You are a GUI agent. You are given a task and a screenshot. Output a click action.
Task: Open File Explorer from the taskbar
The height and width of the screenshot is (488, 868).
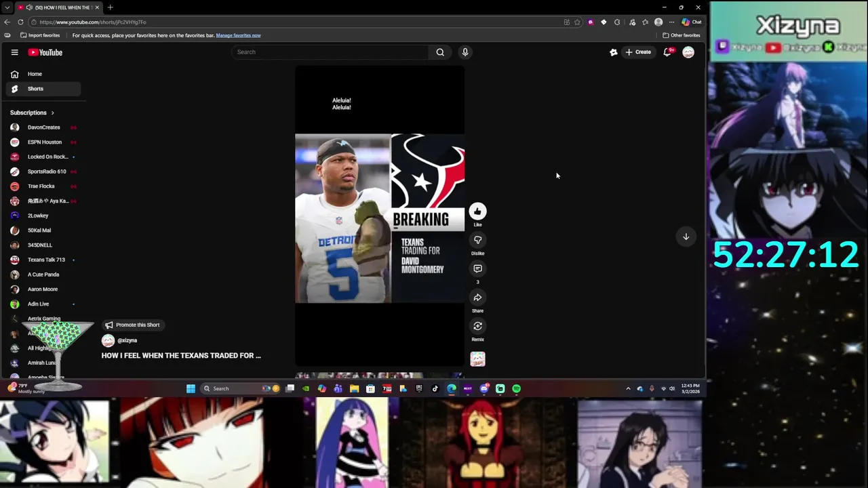tap(354, 388)
